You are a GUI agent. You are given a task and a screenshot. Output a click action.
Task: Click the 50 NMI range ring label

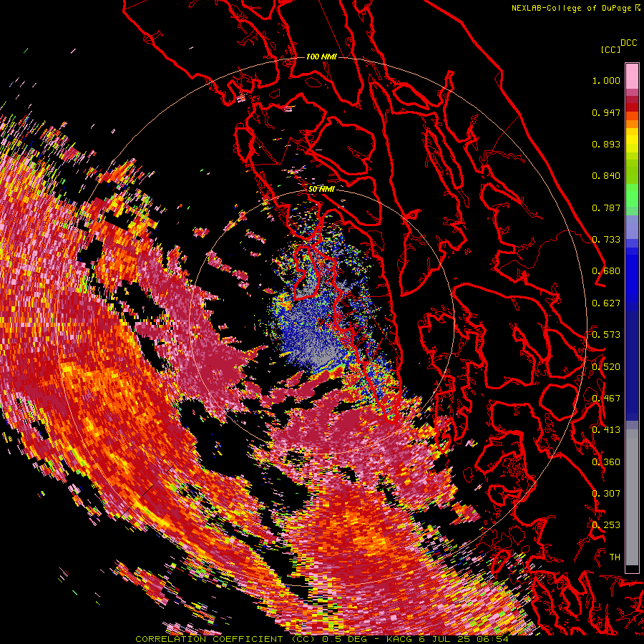coord(321,190)
